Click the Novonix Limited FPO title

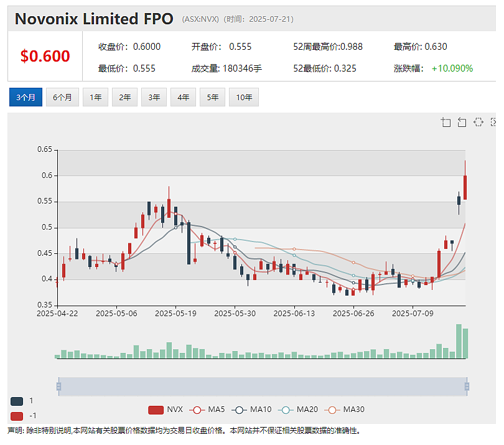[94, 19]
